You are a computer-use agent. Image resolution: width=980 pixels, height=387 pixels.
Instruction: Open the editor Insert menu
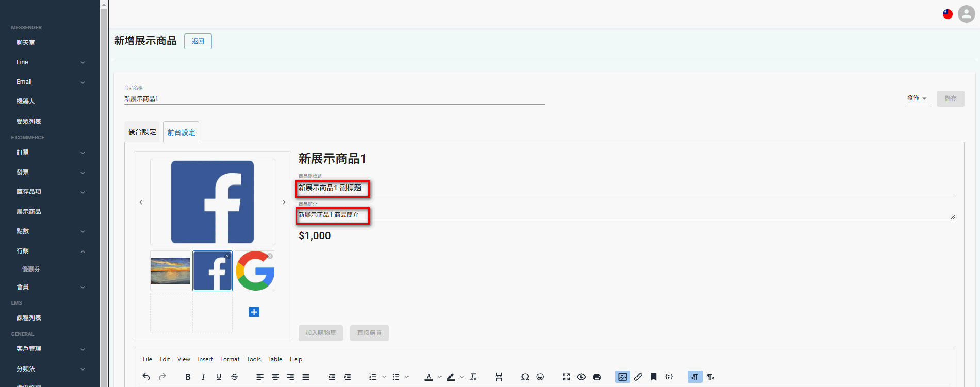point(205,359)
